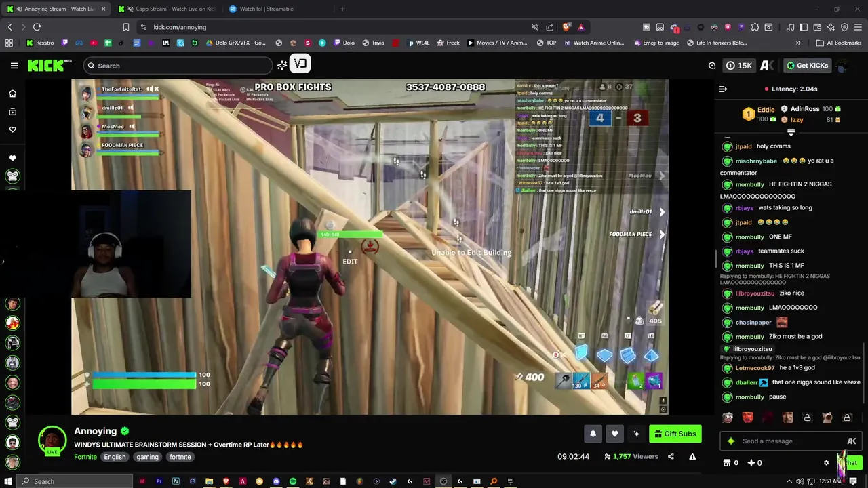Open browser apps grid icon
Image resolution: width=868 pixels, height=488 pixels.
[x=9, y=43]
